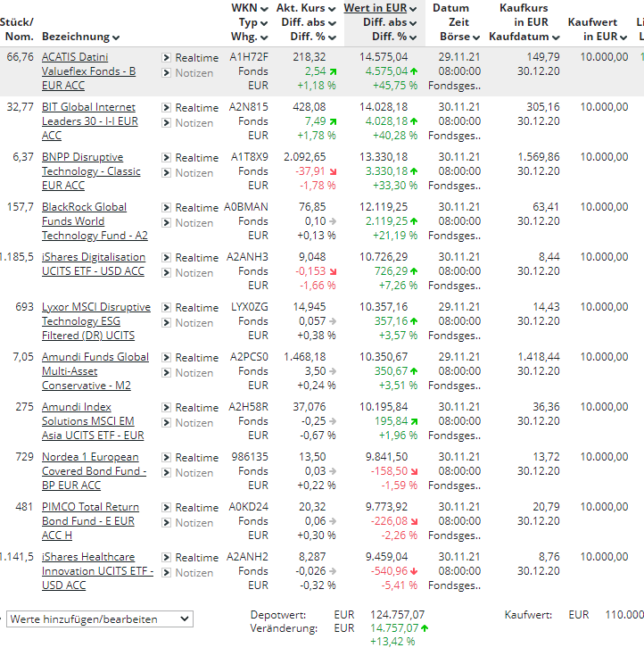This screenshot has height=656, width=644.
Task: Select total change +13,42 %
Action: tap(392, 642)
